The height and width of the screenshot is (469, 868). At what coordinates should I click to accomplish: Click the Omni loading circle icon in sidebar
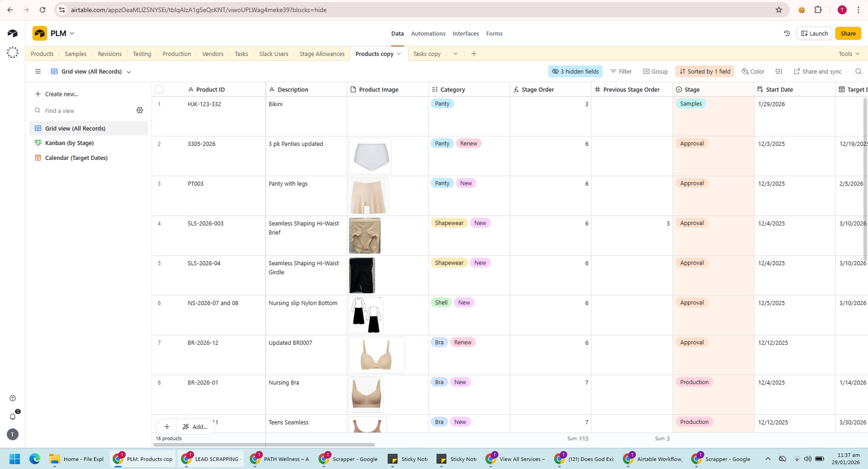[x=12, y=53]
